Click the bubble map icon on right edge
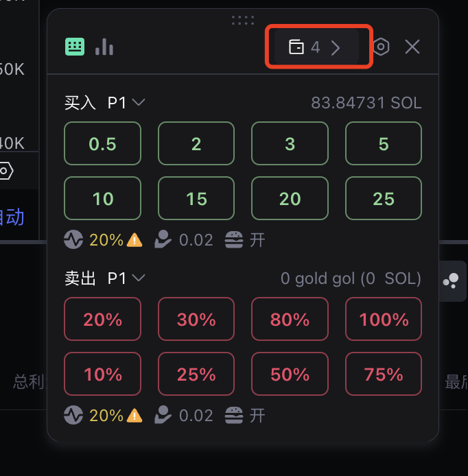The height and width of the screenshot is (476, 468). pyautogui.click(x=451, y=281)
